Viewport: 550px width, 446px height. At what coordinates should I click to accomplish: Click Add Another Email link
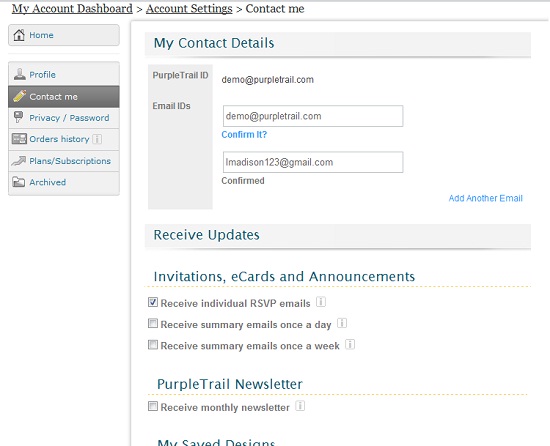click(485, 198)
